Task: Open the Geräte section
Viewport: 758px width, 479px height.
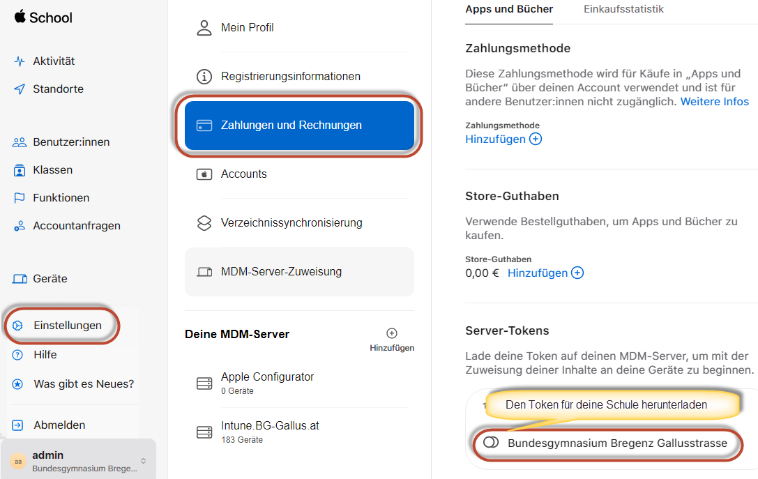Action: 50,278
